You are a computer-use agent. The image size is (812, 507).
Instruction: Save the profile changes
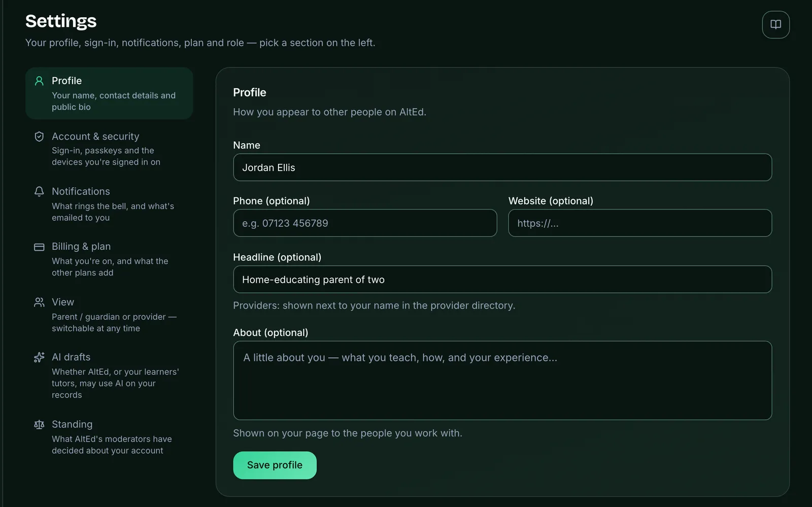pos(275,465)
